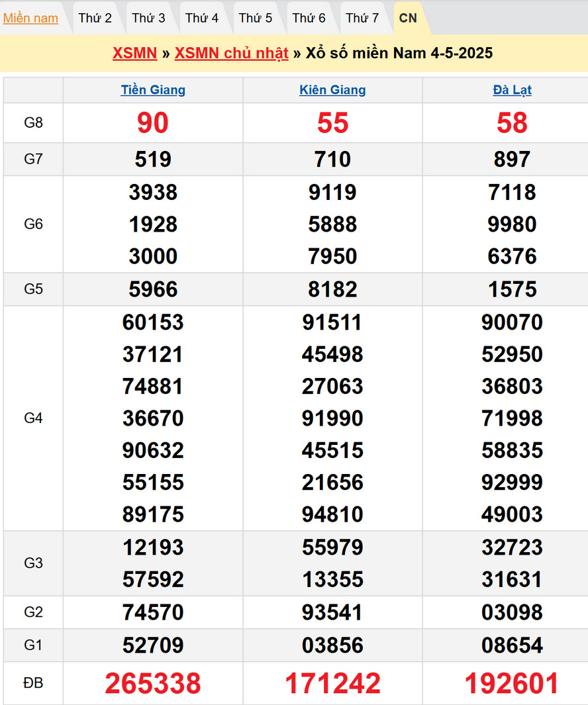Image resolution: width=588 pixels, height=705 pixels.
Task: Click the active CN tab
Action: coord(409,18)
